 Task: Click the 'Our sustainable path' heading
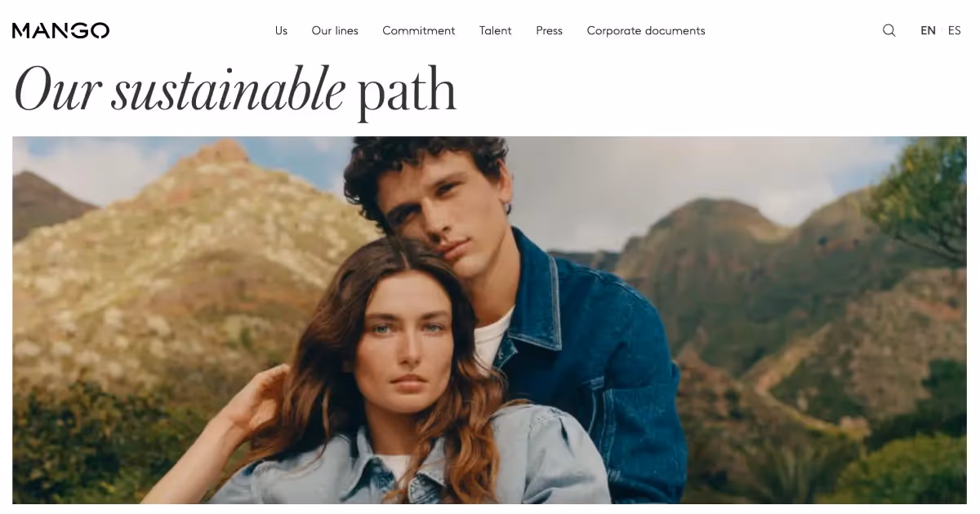pyautogui.click(x=235, y=90)
